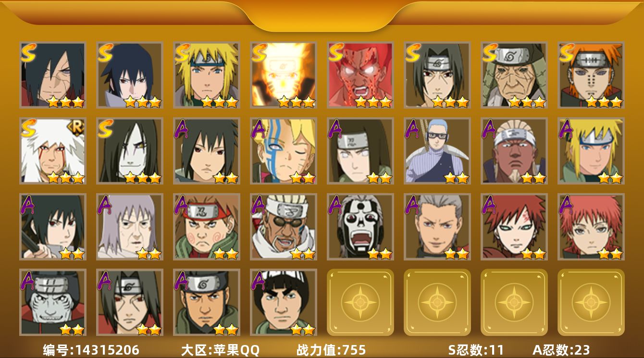Select the glowing orange flame-cloaked S-rank ninja
The width and height of the screenshot is (644, 358).
coord(283,75)
